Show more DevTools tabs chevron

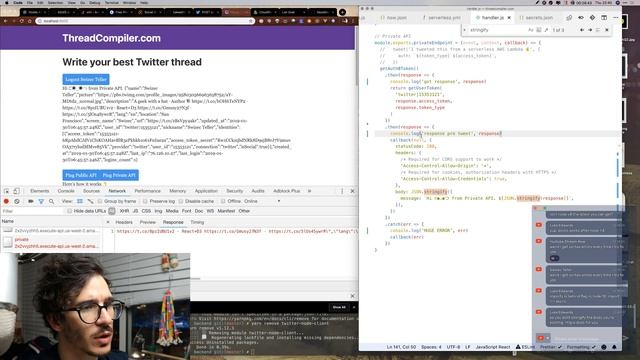click(309, 191)
